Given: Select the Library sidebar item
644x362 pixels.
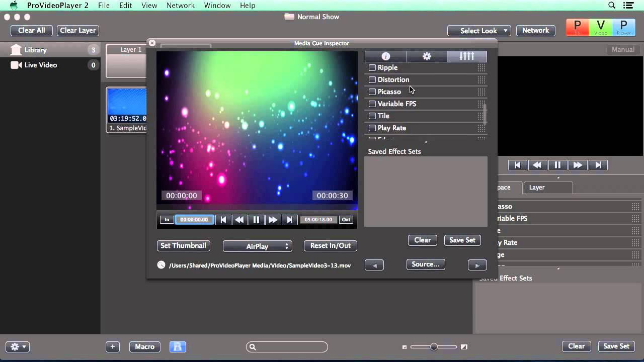Looking at the screenshot, I should click(x=50, y=50).
